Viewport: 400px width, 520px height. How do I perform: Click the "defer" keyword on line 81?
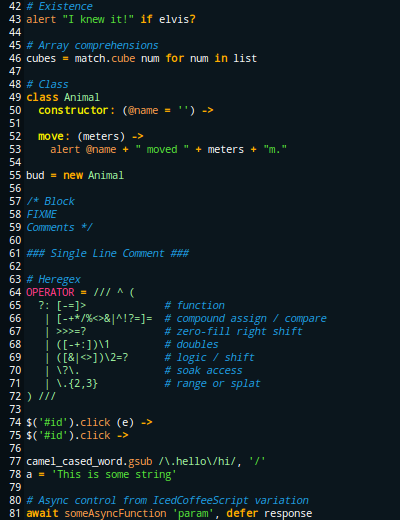tap(242, 513)
